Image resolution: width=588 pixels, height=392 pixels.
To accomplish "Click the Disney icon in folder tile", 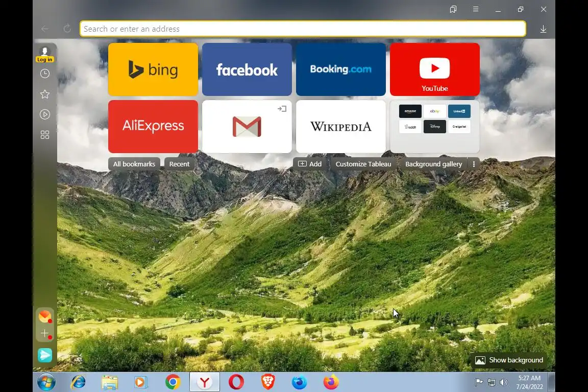I will [x=435, y=127].
